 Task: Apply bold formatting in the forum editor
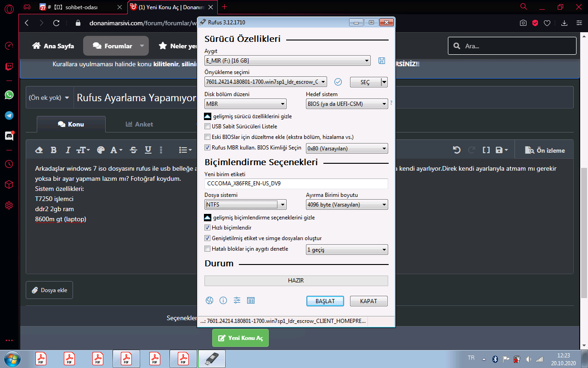click(x=53, y=150)
